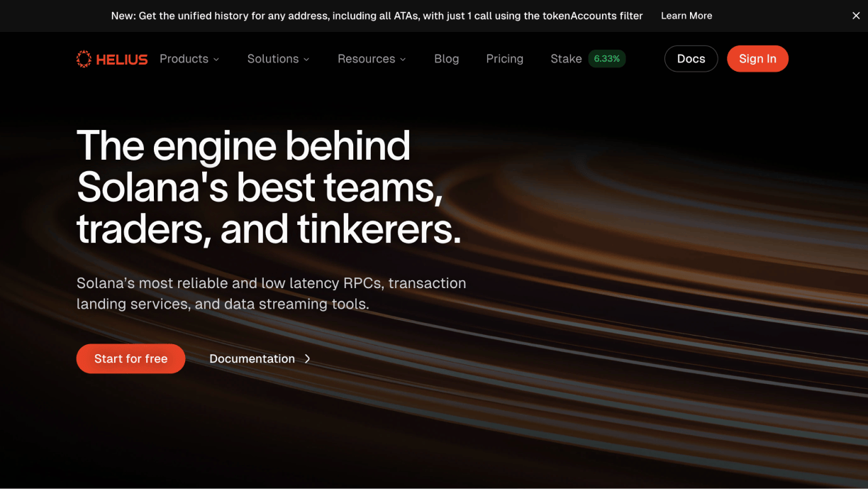
Task: Click the tokenAccounts filter announcement text
Action: pyautogui.click(x=377, y=16)
